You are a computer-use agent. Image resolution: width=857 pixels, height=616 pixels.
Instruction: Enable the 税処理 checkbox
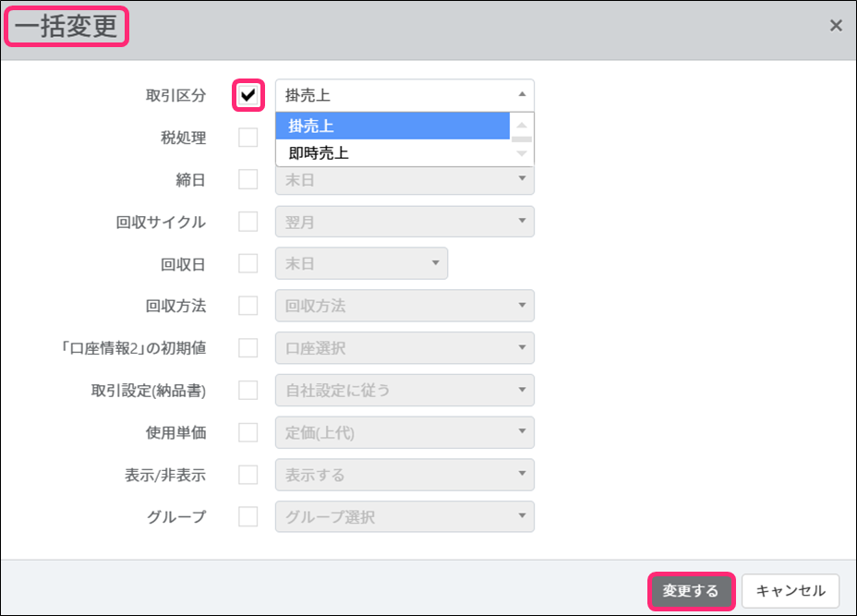pos(248,138)
